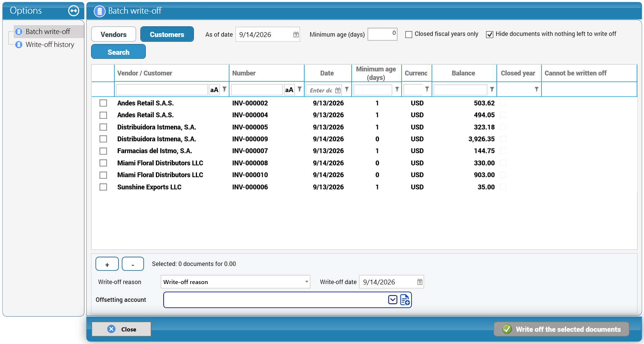Sort by the Number column header

coord(266,73)
